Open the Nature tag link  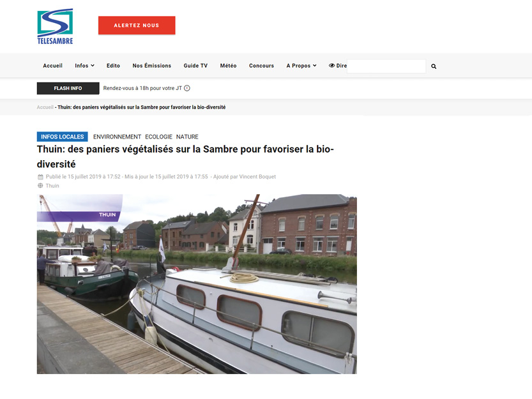point(187,137)
